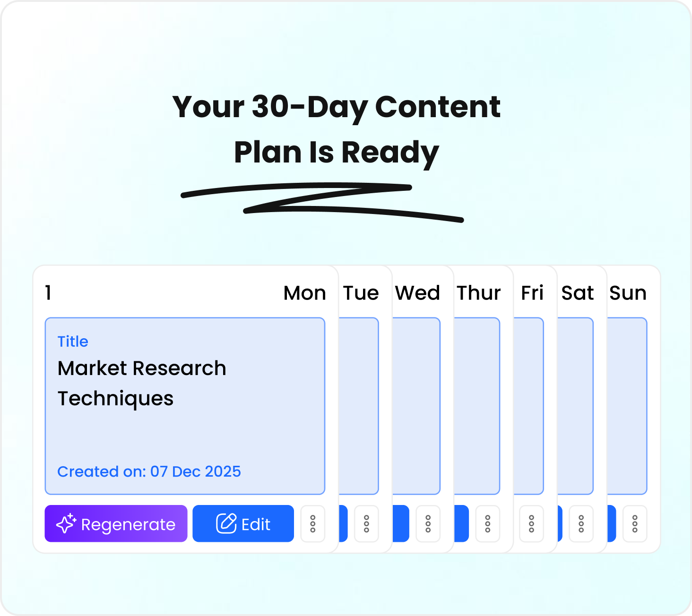Open the three-dot menu on Wednesday card
Viewport: 692px width, 616px height.
point(428,524)
